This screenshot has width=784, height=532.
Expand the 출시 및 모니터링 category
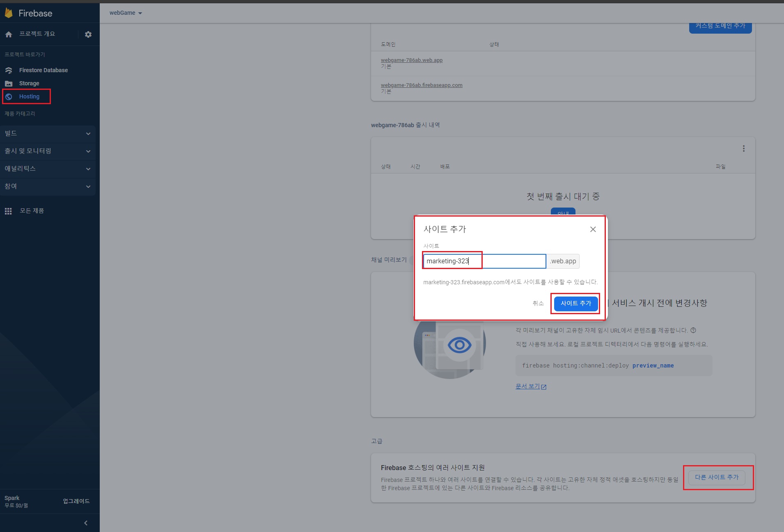click(x=48, y=151)
